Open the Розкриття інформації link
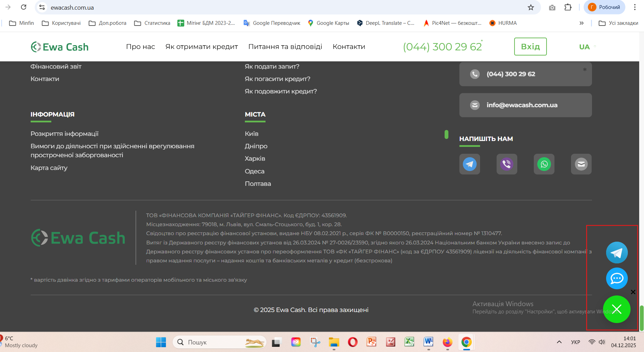 (x=64, y=134)
